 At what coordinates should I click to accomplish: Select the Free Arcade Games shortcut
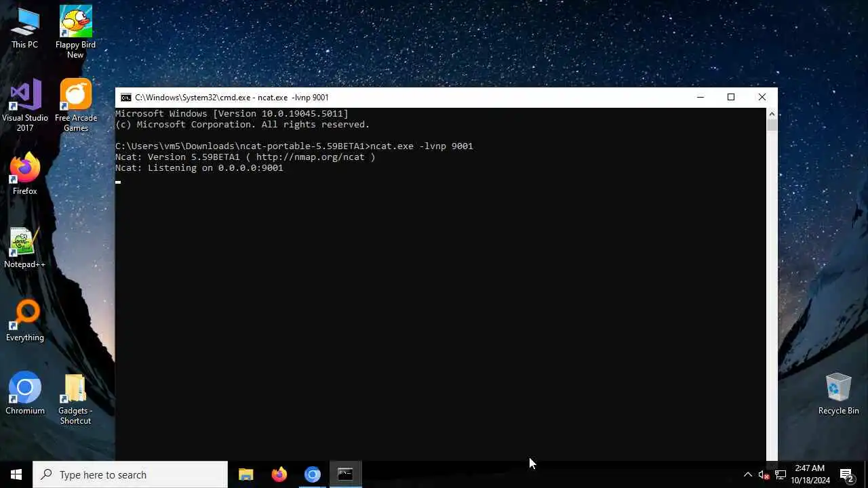coord(75,106)
